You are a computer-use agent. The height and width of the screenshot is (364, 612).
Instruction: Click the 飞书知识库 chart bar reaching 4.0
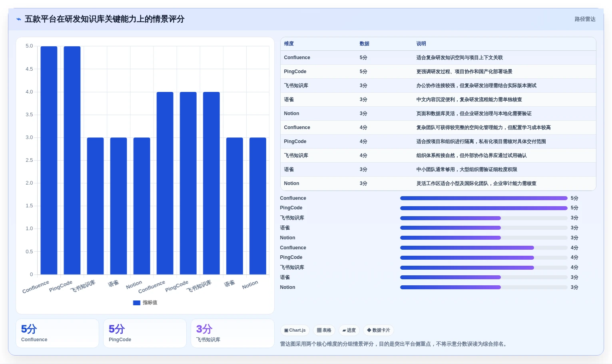(x=211, y=183)
